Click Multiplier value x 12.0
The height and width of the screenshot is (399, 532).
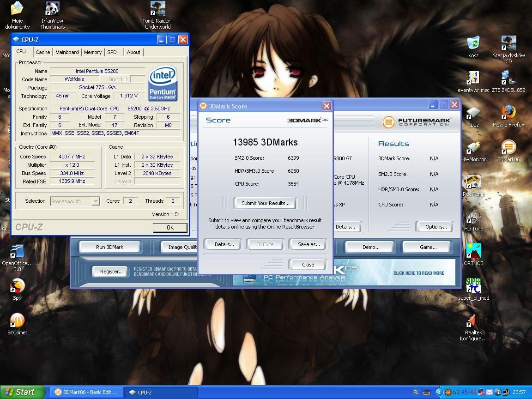(x=72, y=165)
